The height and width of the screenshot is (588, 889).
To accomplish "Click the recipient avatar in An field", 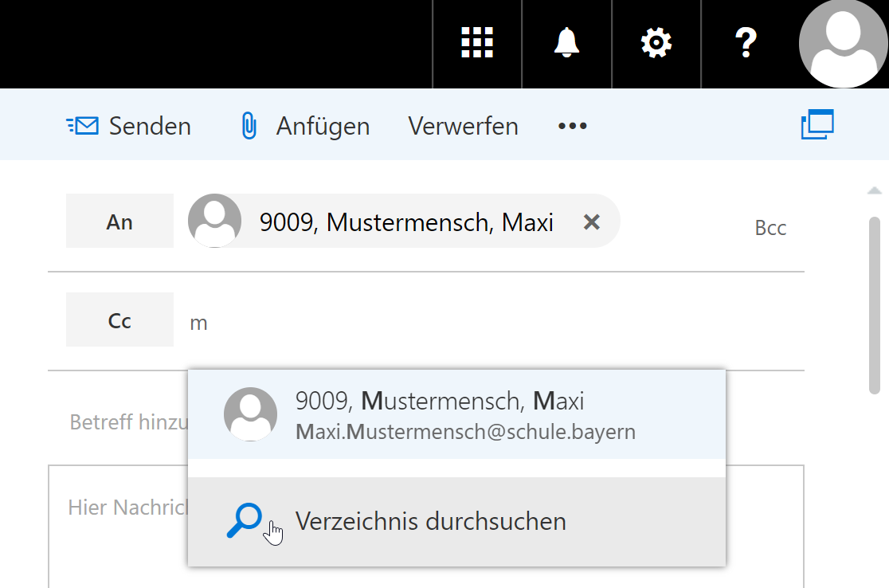I will (x=215, y=221).
